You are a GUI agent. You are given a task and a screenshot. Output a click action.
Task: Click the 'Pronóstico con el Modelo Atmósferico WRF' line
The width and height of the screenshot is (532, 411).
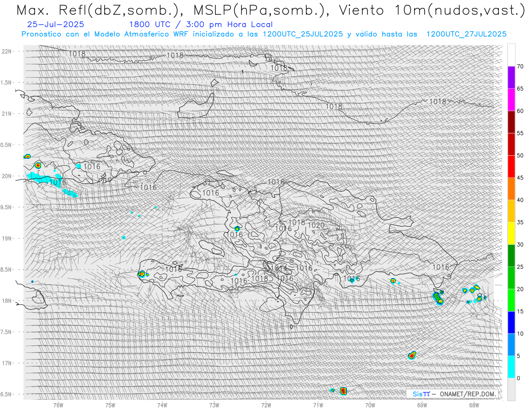[x=105, y=34]
